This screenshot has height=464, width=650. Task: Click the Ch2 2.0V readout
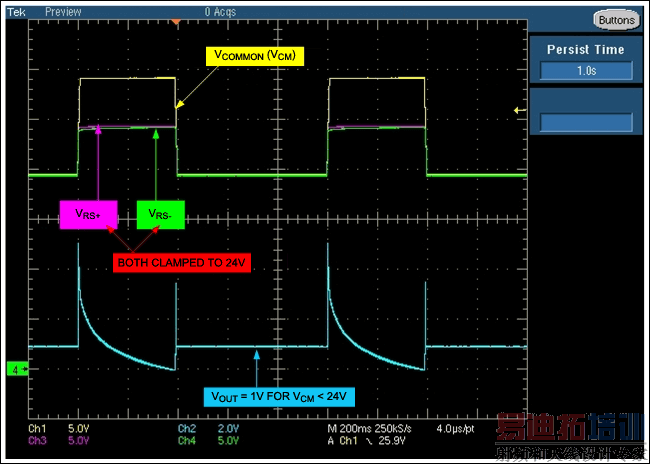(209, 428)
